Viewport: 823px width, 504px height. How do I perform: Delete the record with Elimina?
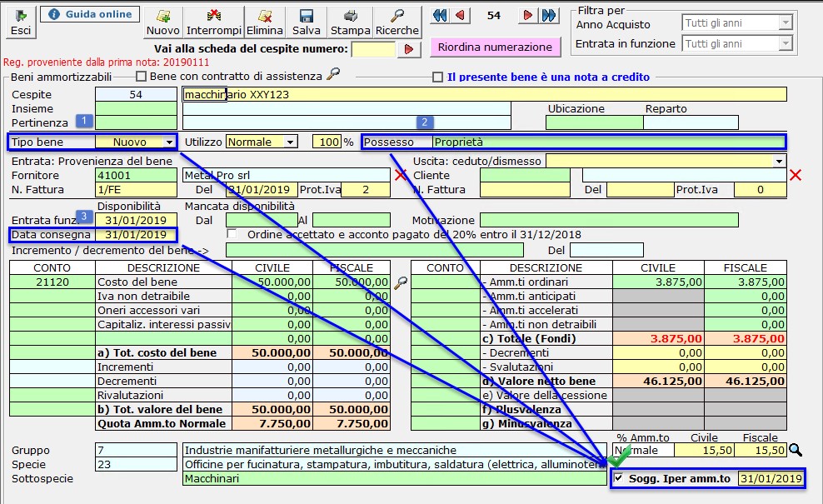coord(265,23)
